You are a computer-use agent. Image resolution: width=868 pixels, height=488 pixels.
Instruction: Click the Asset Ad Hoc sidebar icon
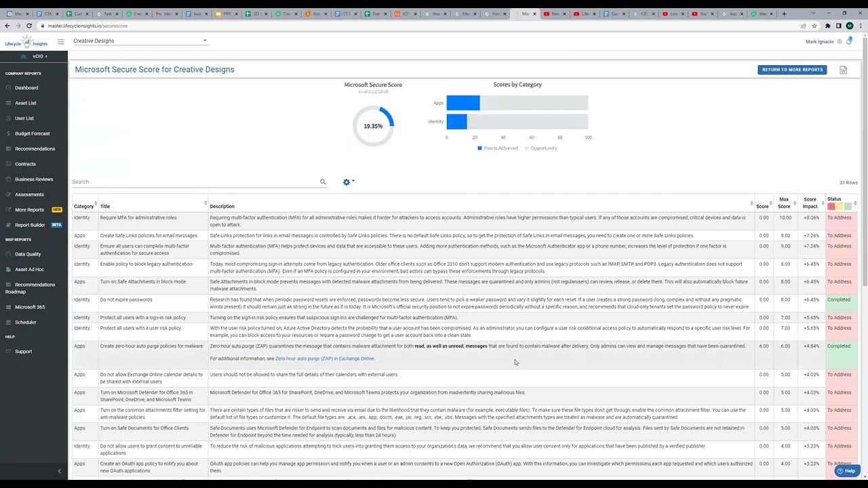pos(8,269)
